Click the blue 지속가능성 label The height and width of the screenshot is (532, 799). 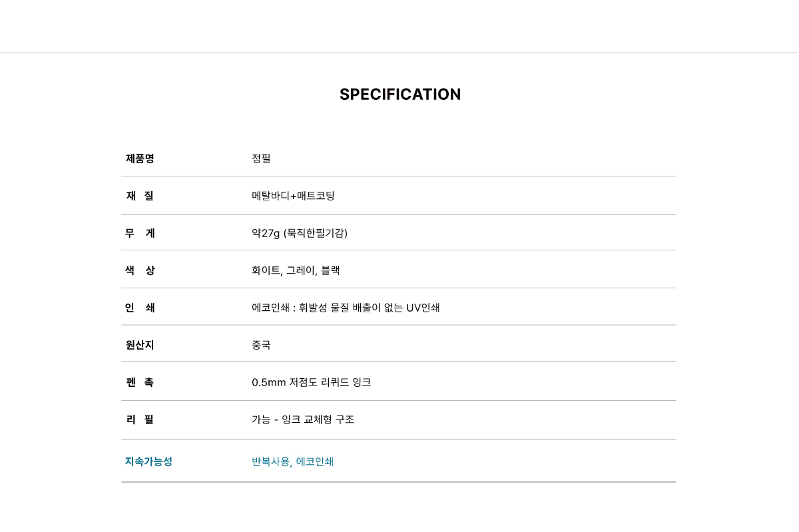(x=148, y=461)
